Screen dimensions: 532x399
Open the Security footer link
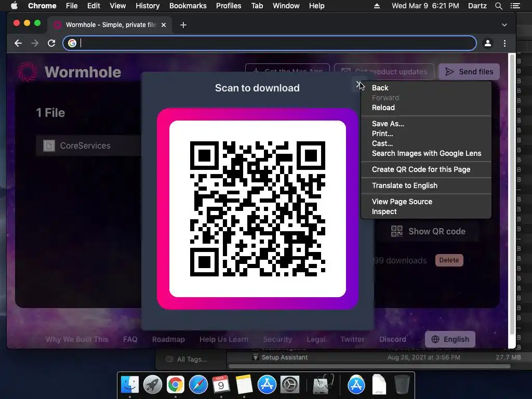click(x=277, y=339)
